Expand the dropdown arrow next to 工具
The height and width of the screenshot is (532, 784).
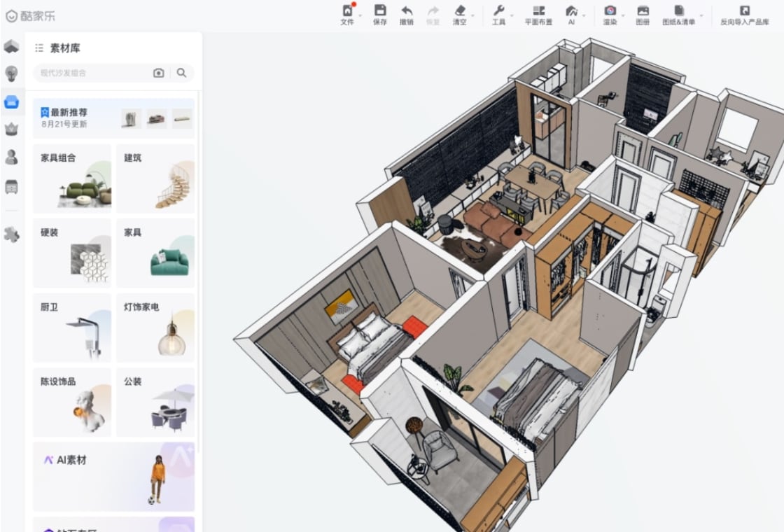tap(512, 15)
